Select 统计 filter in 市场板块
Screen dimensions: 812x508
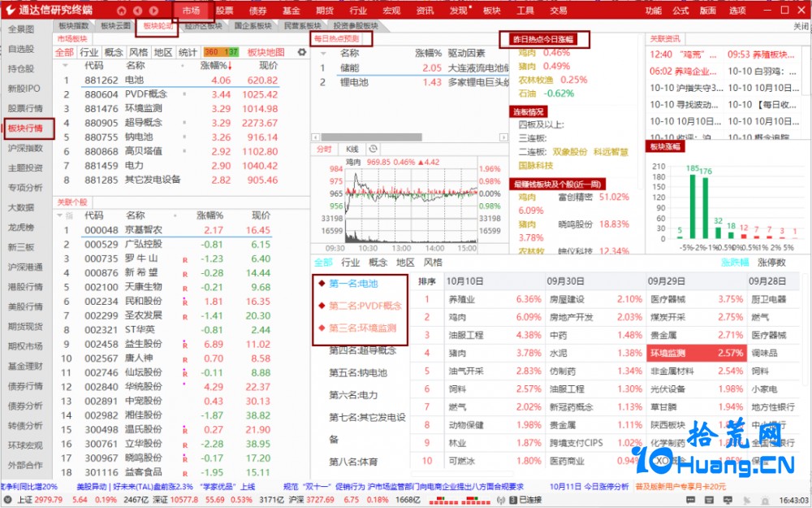(188, 52)
